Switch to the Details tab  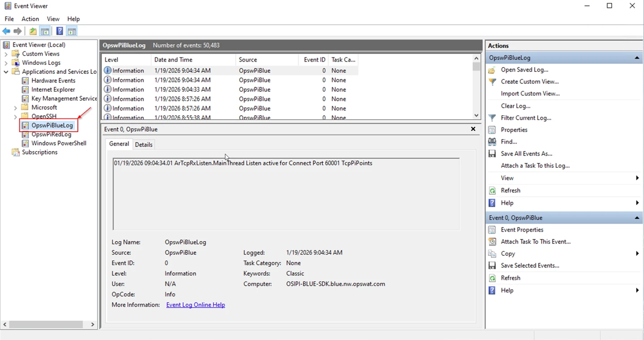[144, 144]
